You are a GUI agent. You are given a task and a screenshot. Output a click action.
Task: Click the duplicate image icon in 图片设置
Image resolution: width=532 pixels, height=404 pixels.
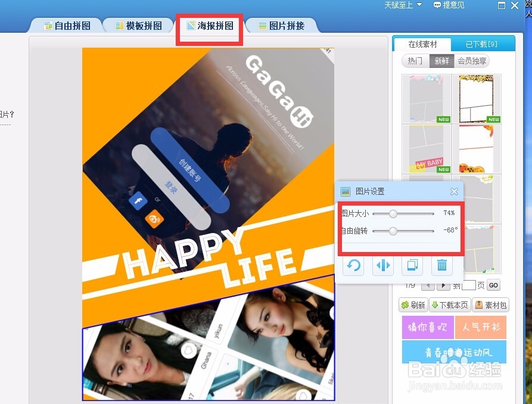[x=412, y=266]
